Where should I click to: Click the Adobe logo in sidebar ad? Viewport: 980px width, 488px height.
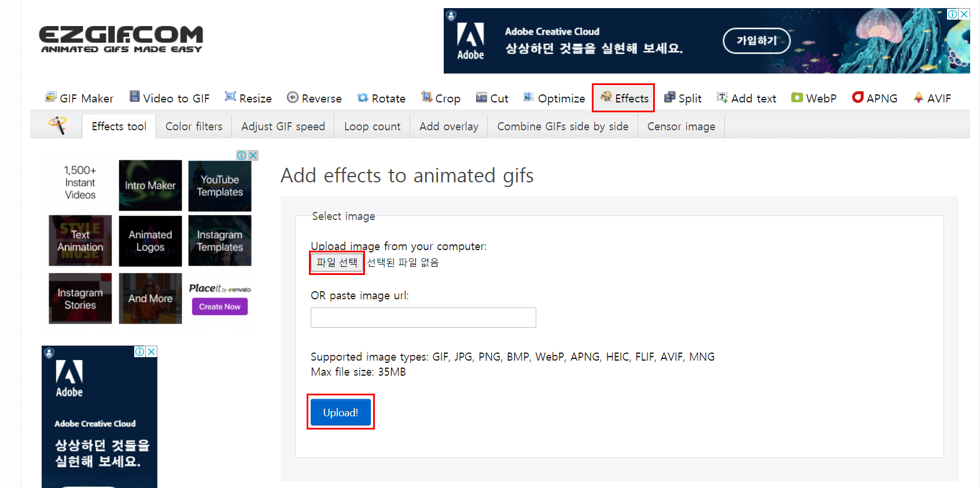69,379
